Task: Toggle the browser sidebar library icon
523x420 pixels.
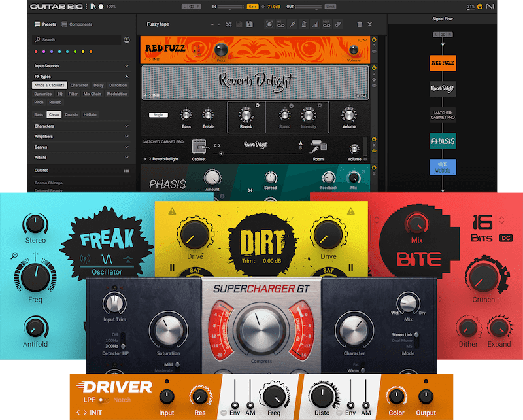Action: pos(93,7)
